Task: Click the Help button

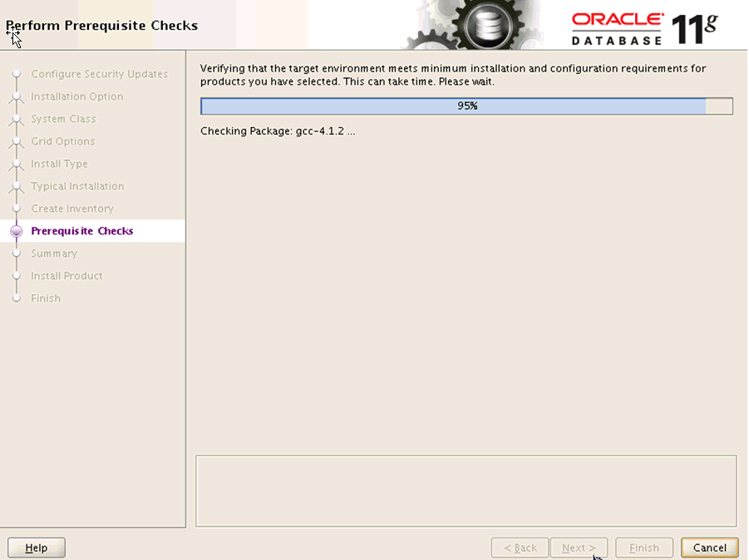Action: tap(37, 547)
